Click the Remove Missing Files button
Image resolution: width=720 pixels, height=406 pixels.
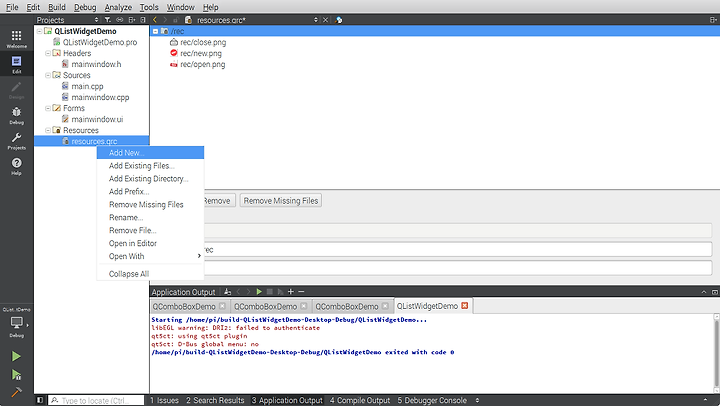point(281,201)
